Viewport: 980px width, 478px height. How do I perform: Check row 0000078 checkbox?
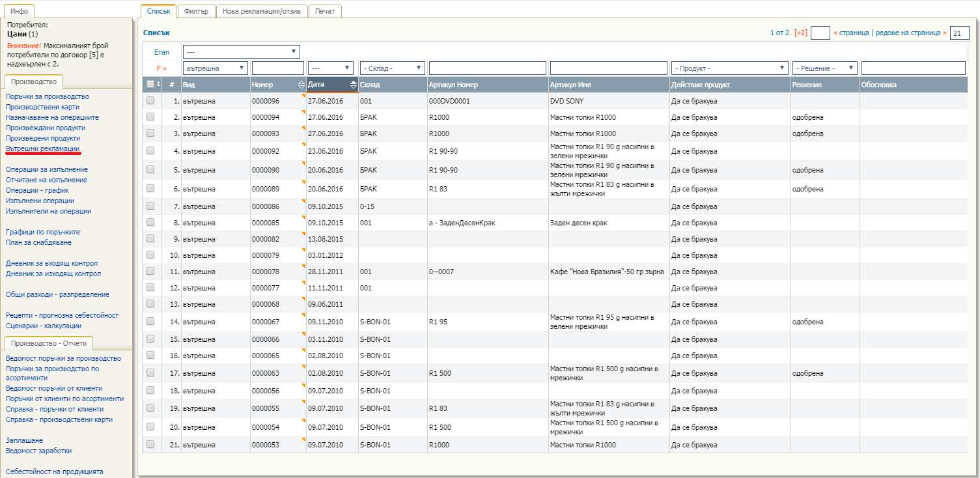[150, 272]
